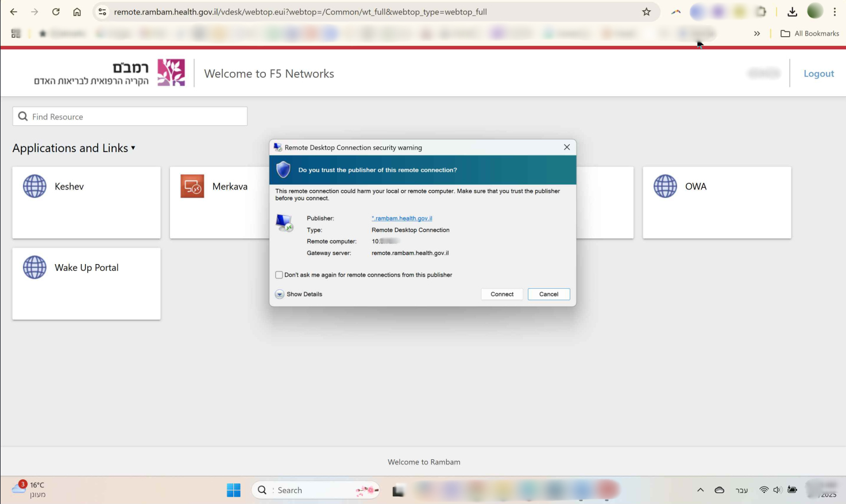Click the browser address bar URL
This screenshot has width=846, height=504.
tap(300, 11)
